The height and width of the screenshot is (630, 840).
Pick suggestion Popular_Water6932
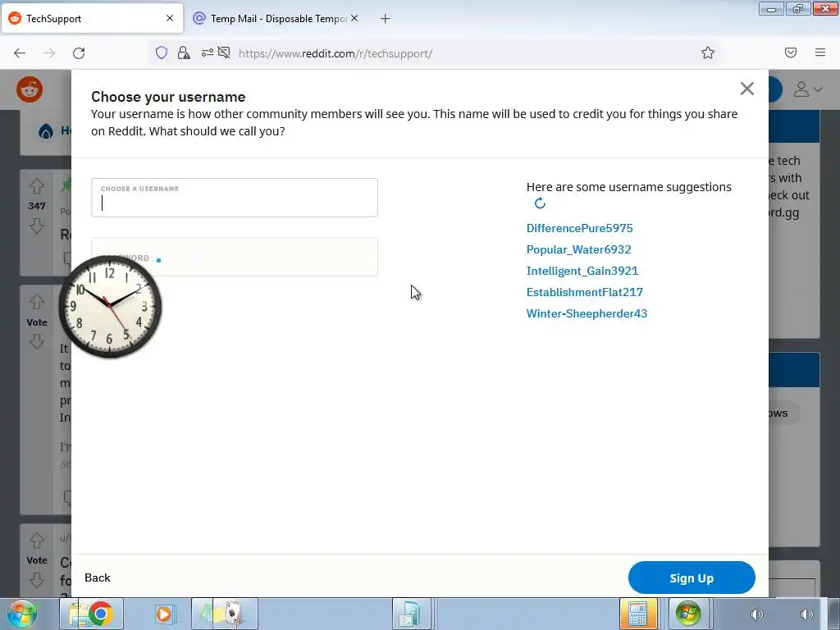[x=578, y=249]
